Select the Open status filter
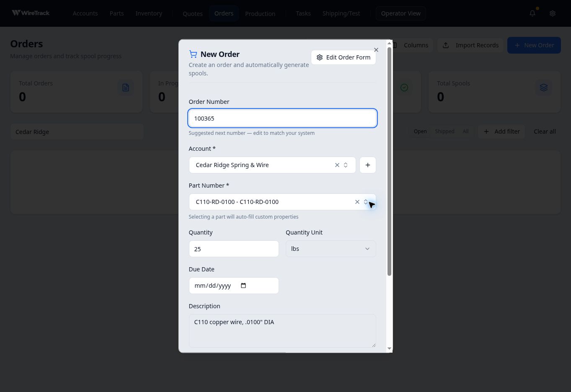This screenshot has height=392, width=571. pos(420,132)
